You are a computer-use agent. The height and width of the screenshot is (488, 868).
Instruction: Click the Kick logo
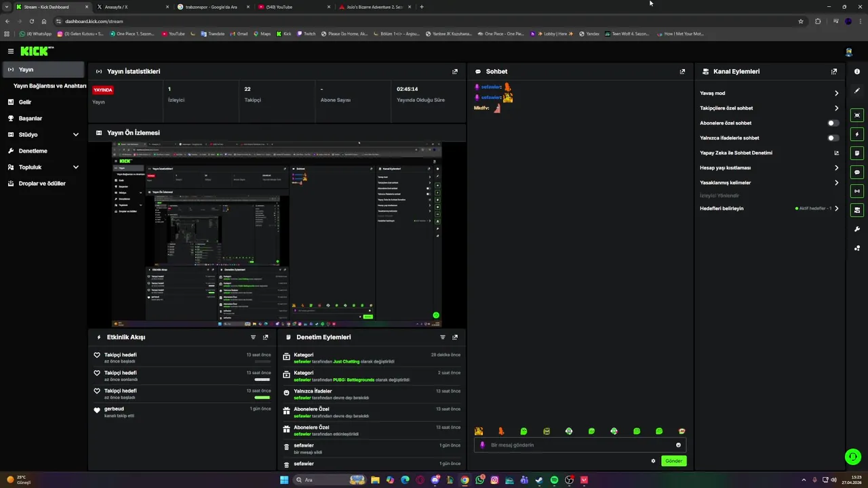[37, 51]
